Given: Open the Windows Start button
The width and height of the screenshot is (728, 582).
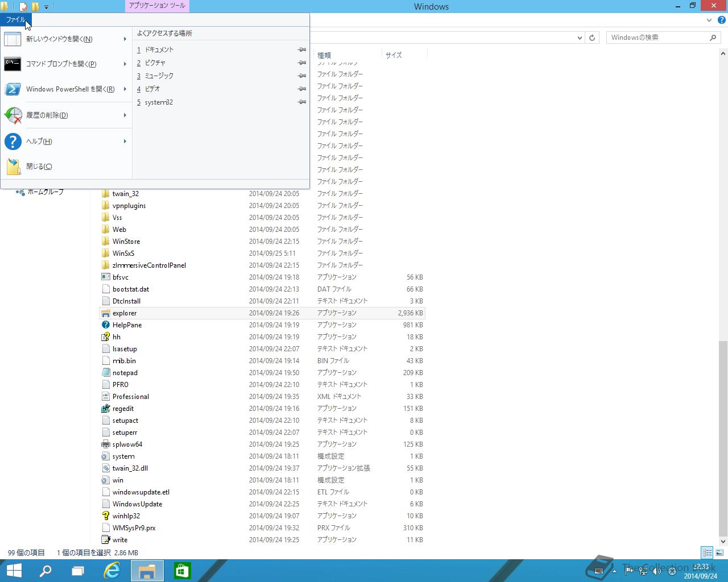Looking at the screenshot, I should click(14, 571).
